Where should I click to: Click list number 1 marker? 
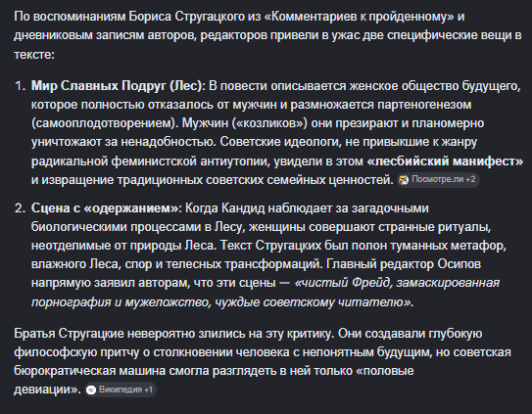[20, 86]
